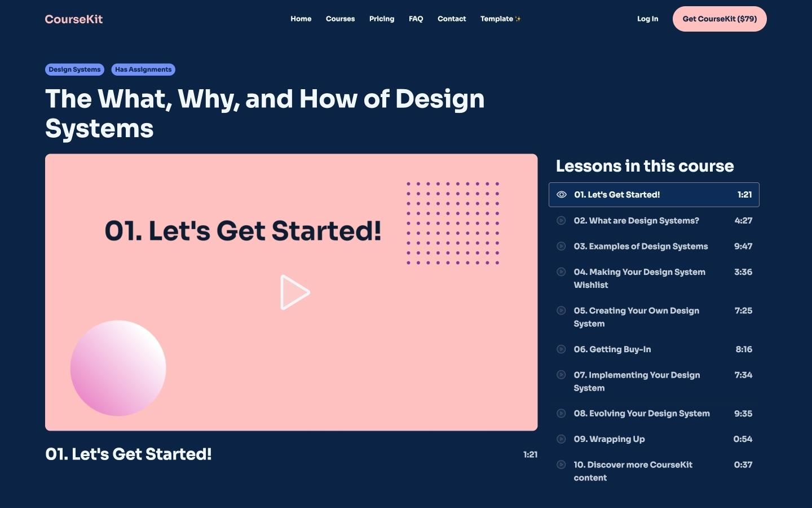Toggle playback on 07. Implementing Your Design System
Screen dimensions: 812x508
[x=562, y=374]
